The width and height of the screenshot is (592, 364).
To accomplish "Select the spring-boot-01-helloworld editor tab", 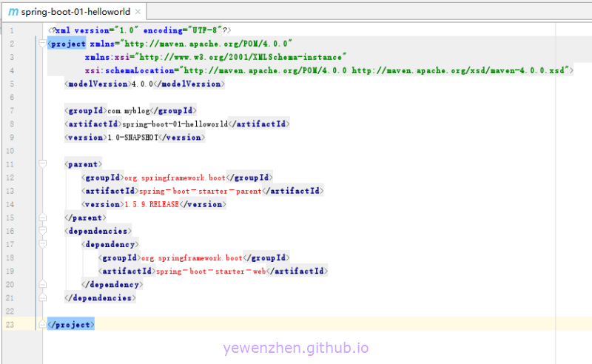I will [74, 13].
